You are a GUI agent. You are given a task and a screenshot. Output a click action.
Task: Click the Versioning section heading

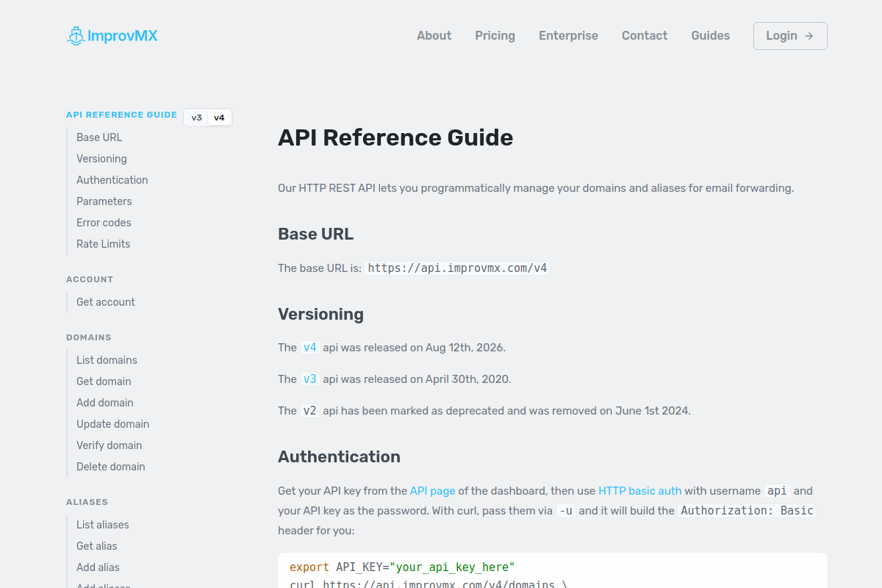coord(320,314)
